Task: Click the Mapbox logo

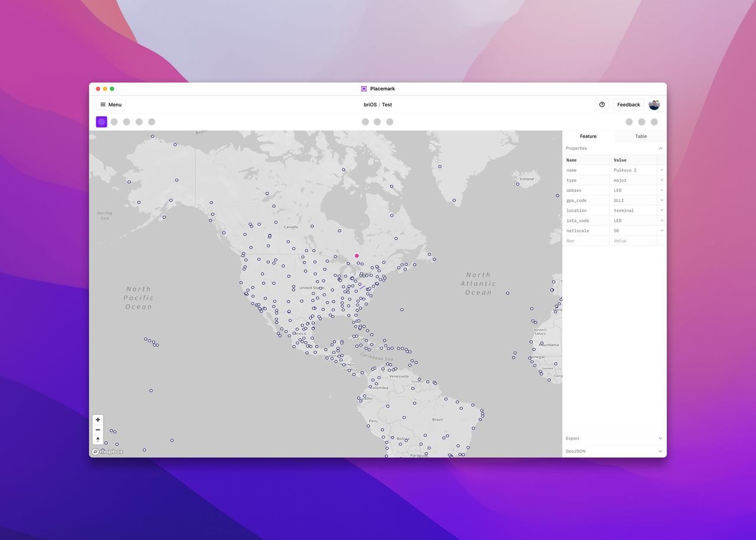Action: 107,451
